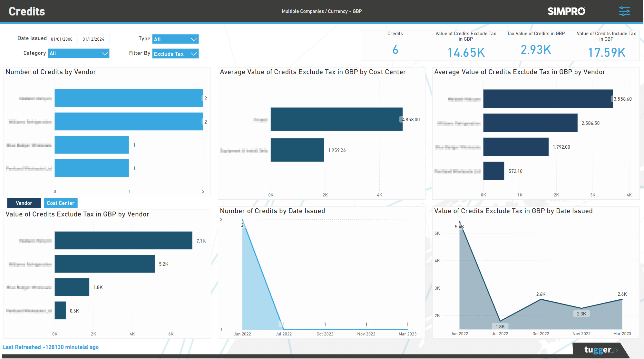
Task: Select the Exclude Tax filter option
Action: [169, 54]
